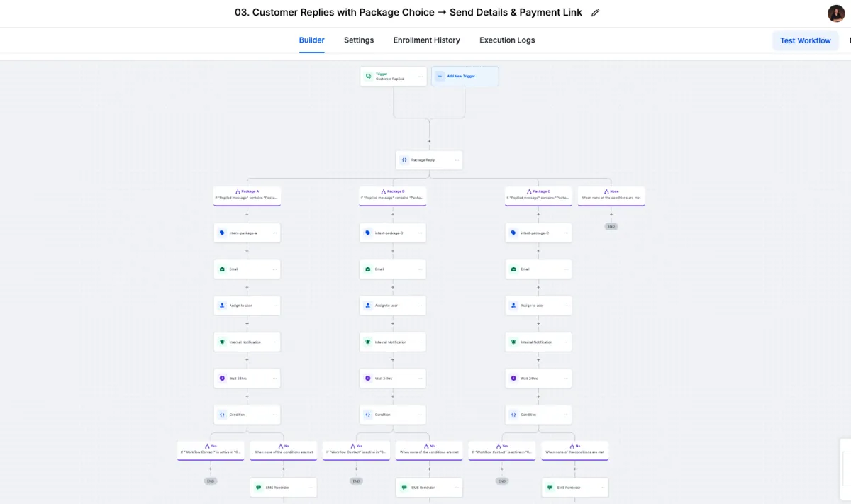
Task: Click plus connector below Package A branch header
Action: point(247,214)
